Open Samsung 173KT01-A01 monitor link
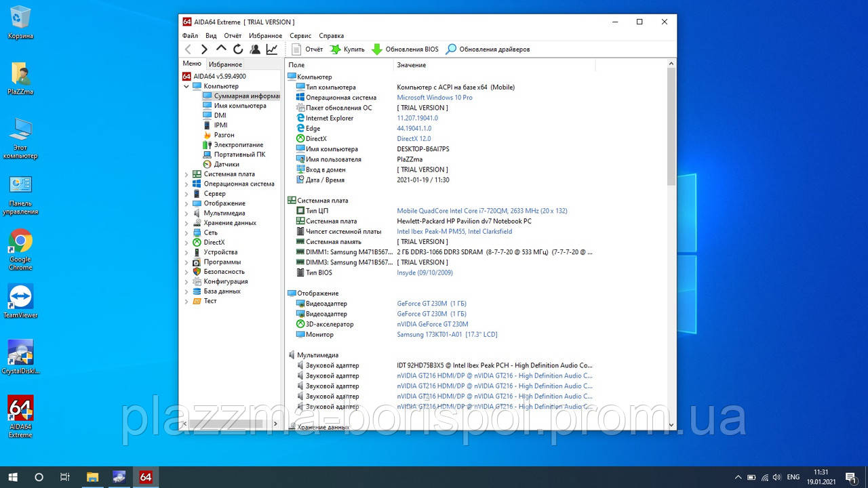The width and height of the screenshot is (868, 488). pos(447,335)
